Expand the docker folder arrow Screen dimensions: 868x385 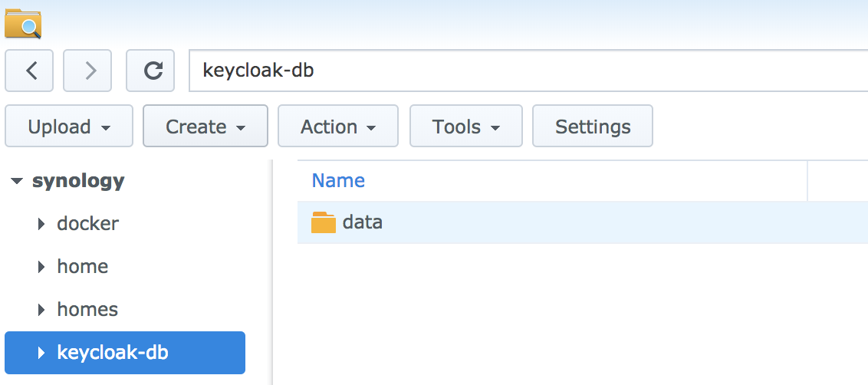(41, 224)
